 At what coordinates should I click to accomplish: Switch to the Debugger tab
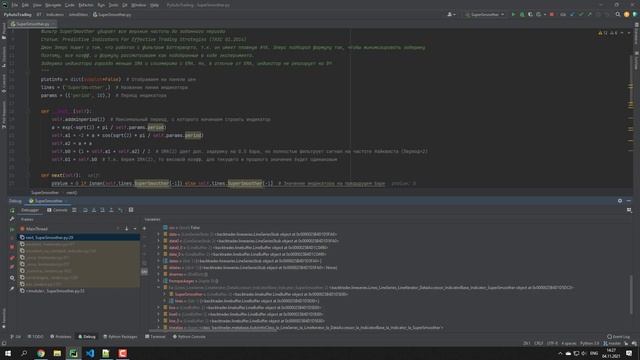[30, 210]
